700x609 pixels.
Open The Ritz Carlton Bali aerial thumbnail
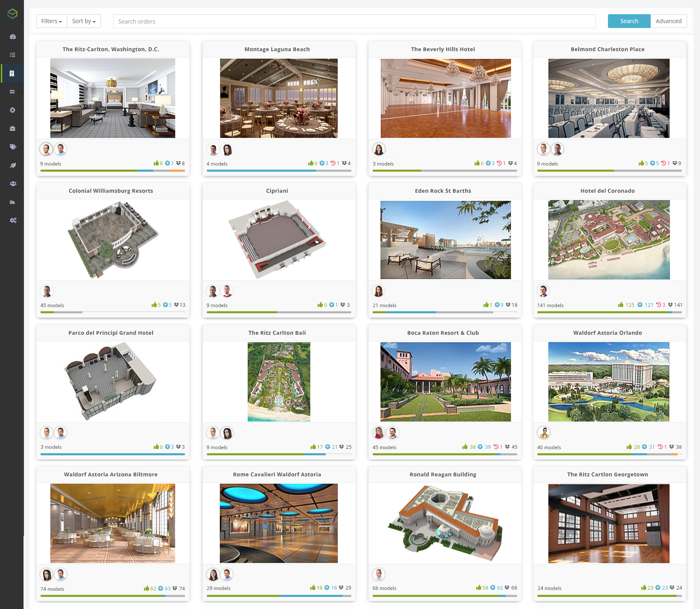tap(279, 382)
